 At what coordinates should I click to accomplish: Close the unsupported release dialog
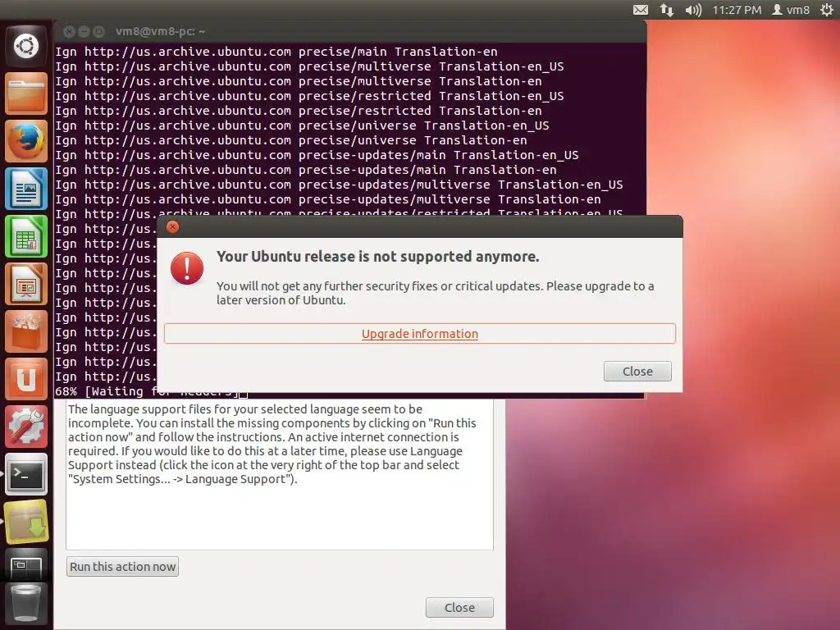point(637,372)
